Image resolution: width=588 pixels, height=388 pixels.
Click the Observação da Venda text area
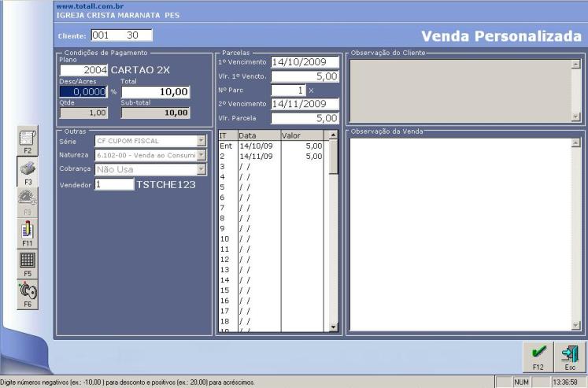pyautogui.click(x=460, y=235)
